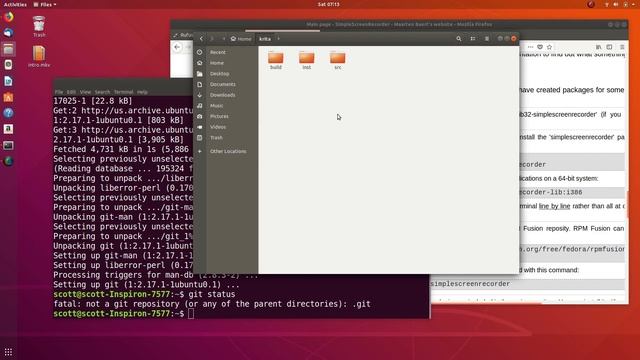Open Desktop in Files sidebar
Image resolution: width=640 pixels, height=360 pixels.
tap(219, 73)
